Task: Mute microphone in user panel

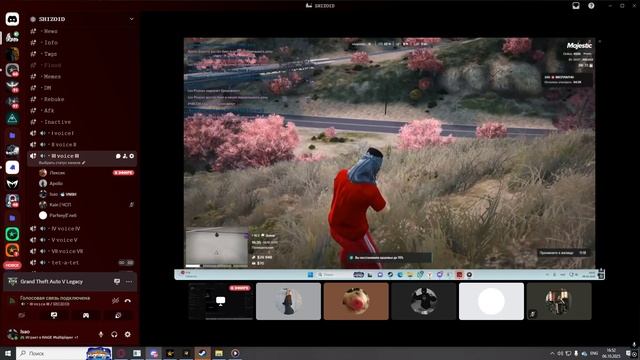Action: [101, 334]
